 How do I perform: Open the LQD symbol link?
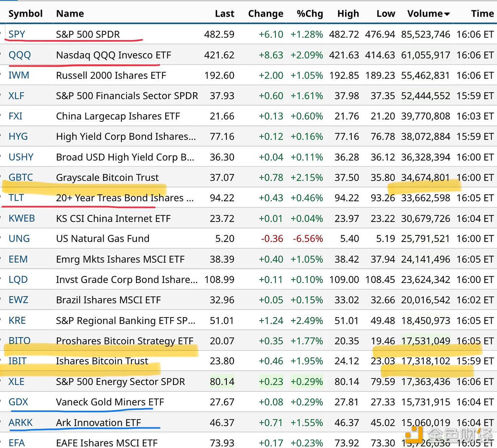18,280
